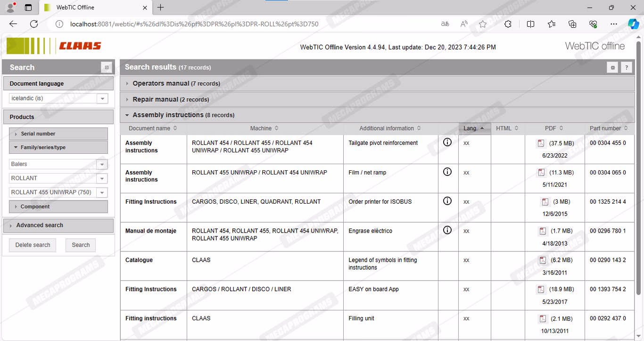Open PDF for Tailgate pivot reinforcement

tap(541, 143)
